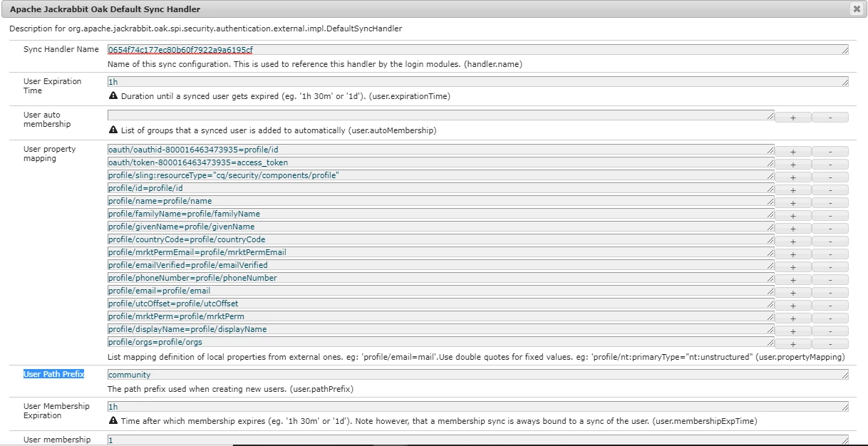Image resolution: width=868 pixels, height=446 pixels.
Task: Add a row after profile/utcOffset mapping
Action: pyautogui.click(x=793, y=306)
